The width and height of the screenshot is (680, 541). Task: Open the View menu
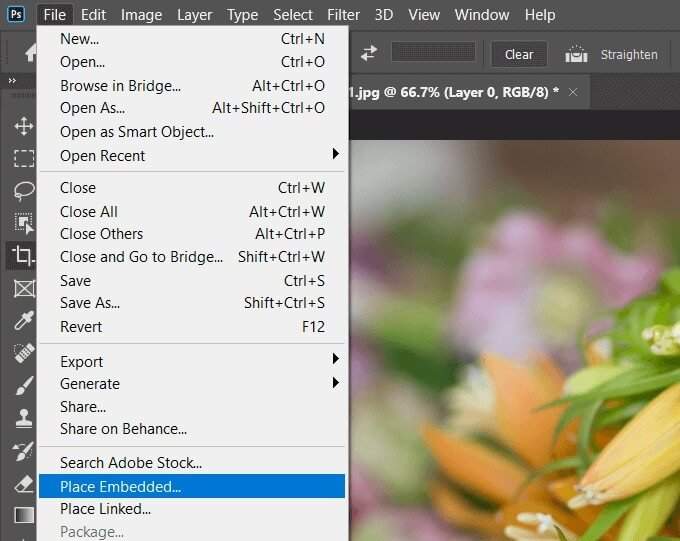pos(424,15)
